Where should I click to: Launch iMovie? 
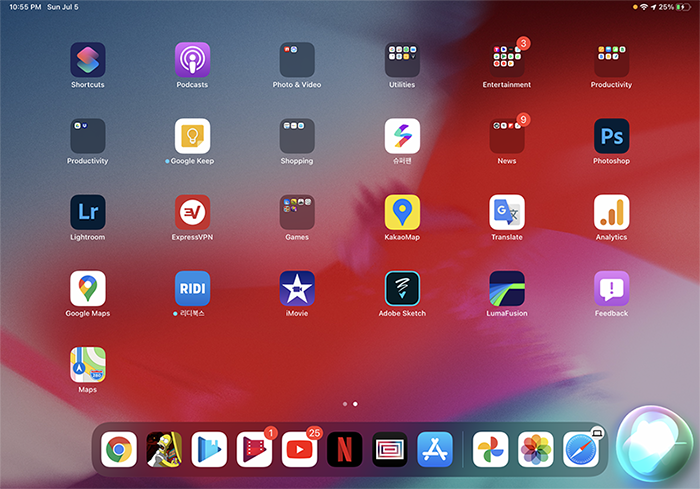pos(297,288)
